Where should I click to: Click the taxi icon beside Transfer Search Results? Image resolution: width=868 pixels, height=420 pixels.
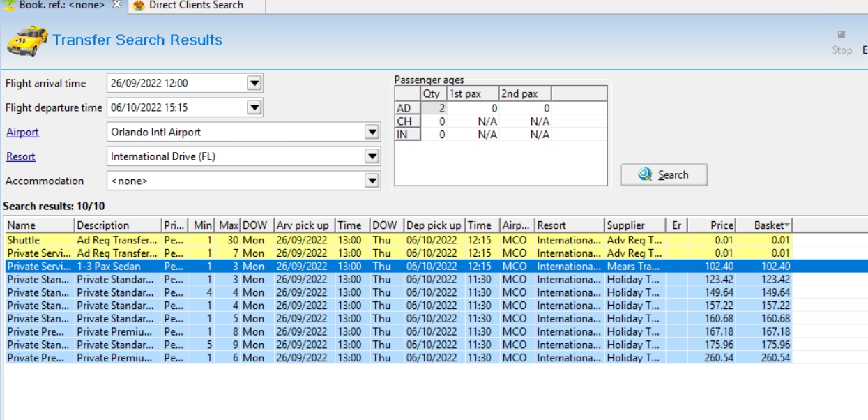tap(27, 41)
